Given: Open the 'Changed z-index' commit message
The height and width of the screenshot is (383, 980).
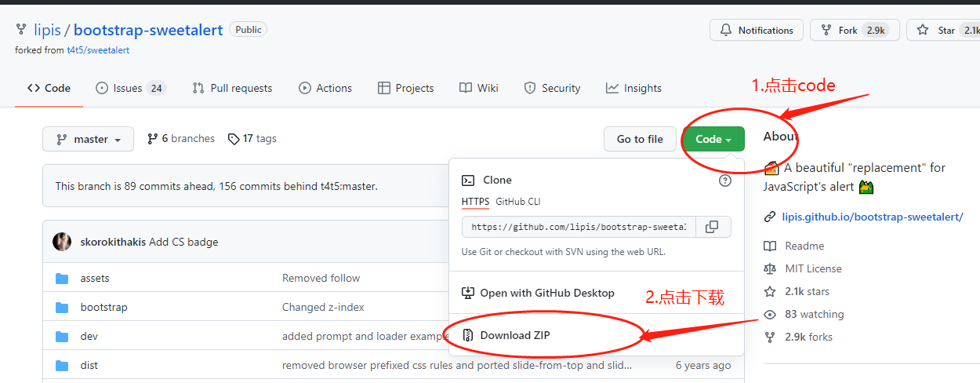Looking at the screenshot, I should click(x=323, y=307).
